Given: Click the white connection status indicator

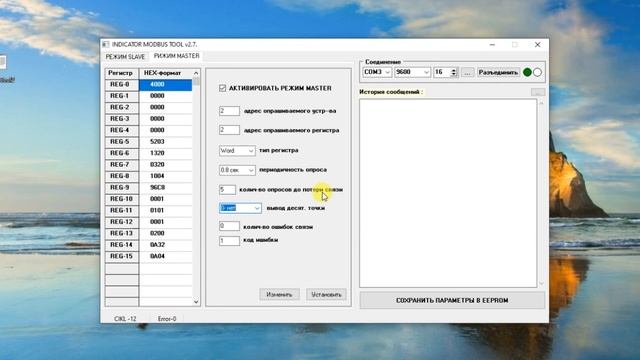Looking at the screenshot, I should 538,72.
